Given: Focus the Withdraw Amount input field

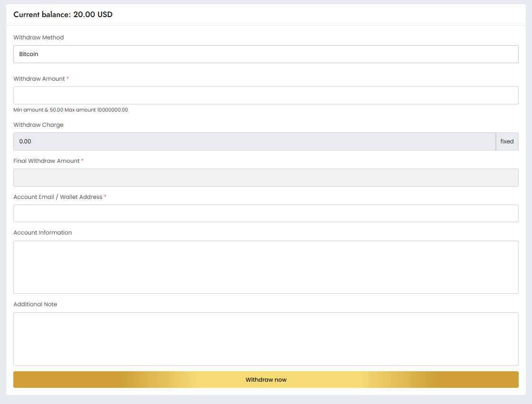Looking at the screenshot, I should 266,95.
